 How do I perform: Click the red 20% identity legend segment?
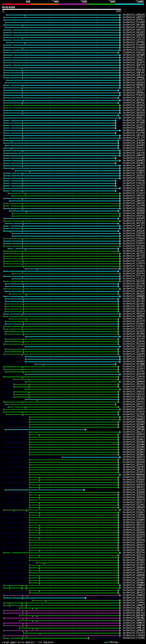pyautogui.click(x=16, y=4)
